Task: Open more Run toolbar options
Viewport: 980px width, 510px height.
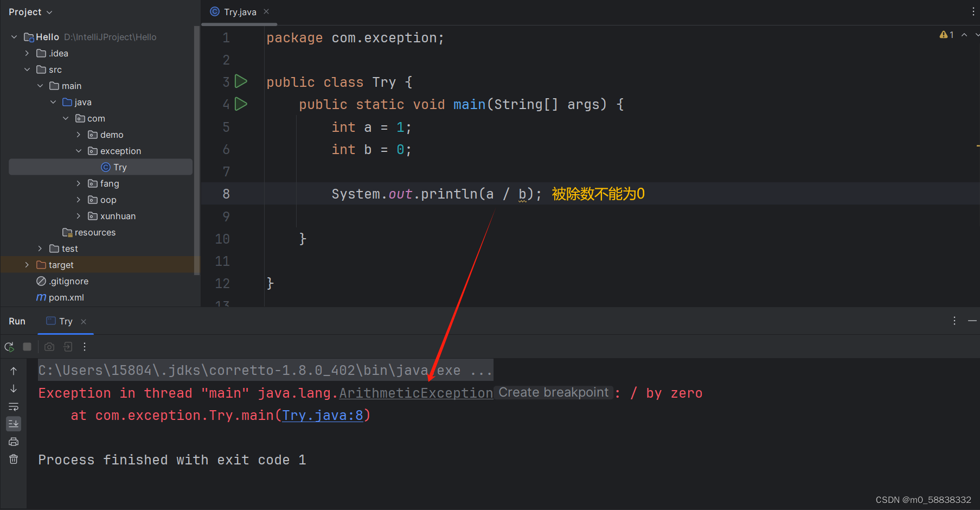Action: (x=85, y=347)
